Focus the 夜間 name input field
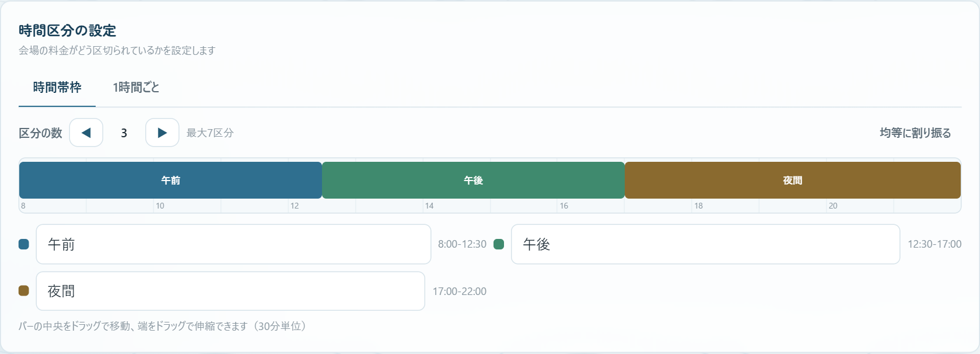Viewport: 980px width, 354px height. point(230,291)
